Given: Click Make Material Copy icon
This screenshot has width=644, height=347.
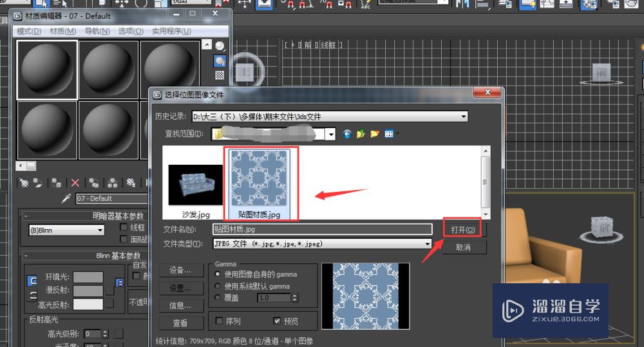Looking at the screenshot, I should (94, 183).
